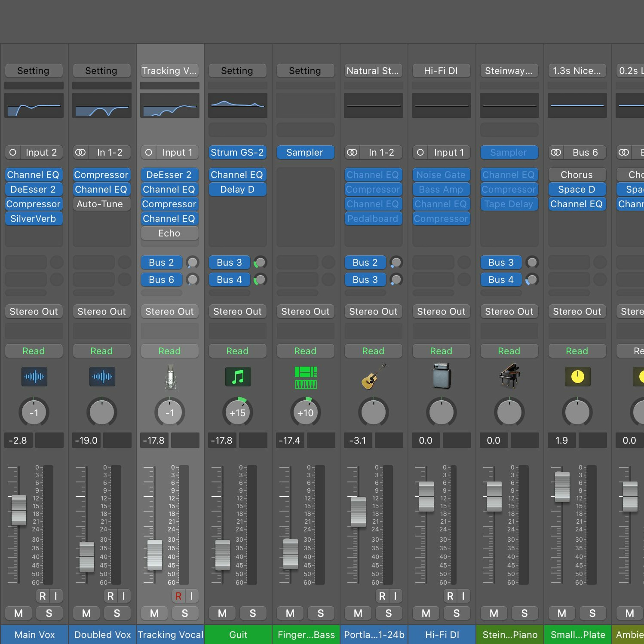This screenshot has width=644, height=644.
Task: Select the Doubled Vox track name
Action: tap(102, 635)
